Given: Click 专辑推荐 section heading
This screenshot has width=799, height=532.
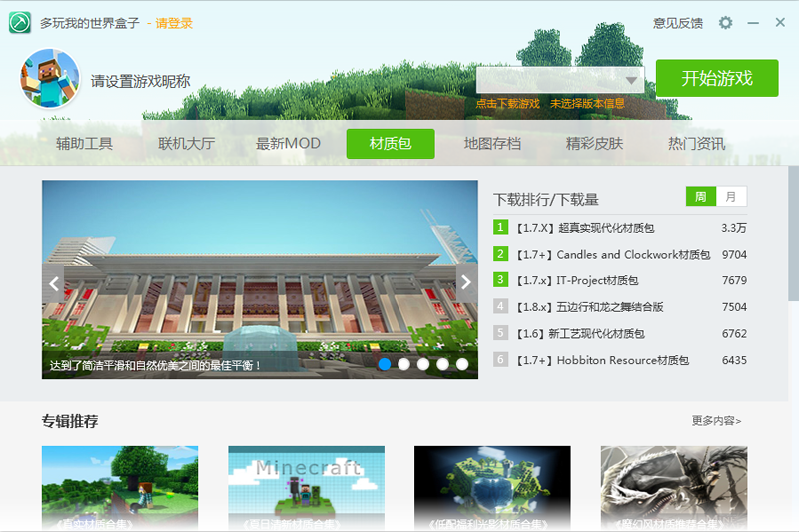Looking at the screenshot, I should pyautogui.click(x=70, y=421).
